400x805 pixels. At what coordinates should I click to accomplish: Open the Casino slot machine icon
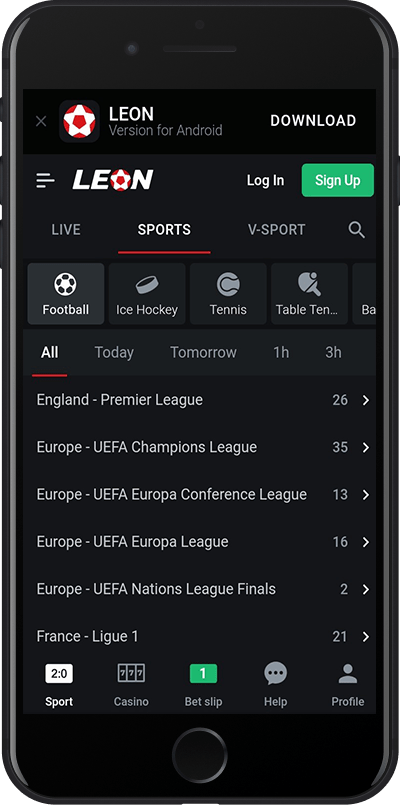(131, 673)
